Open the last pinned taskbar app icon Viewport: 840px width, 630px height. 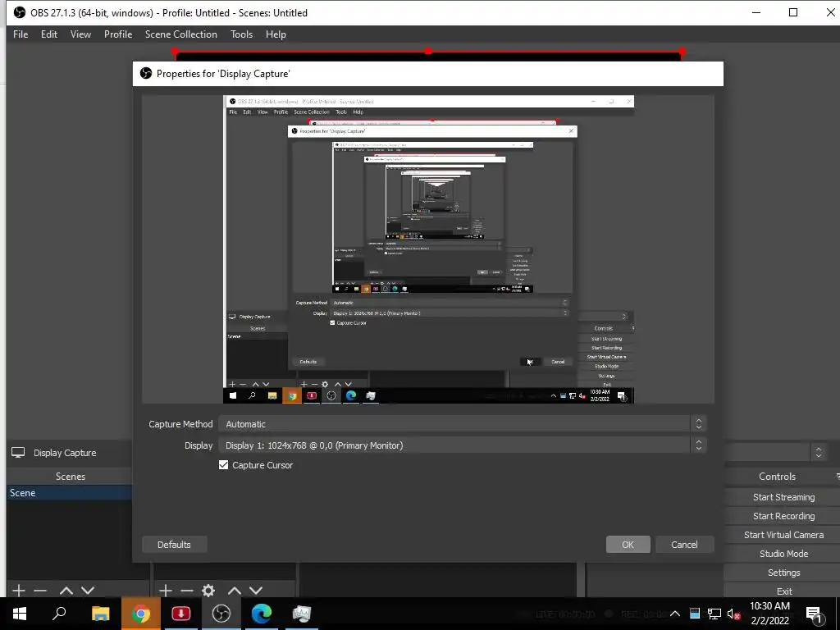point(302,614)
